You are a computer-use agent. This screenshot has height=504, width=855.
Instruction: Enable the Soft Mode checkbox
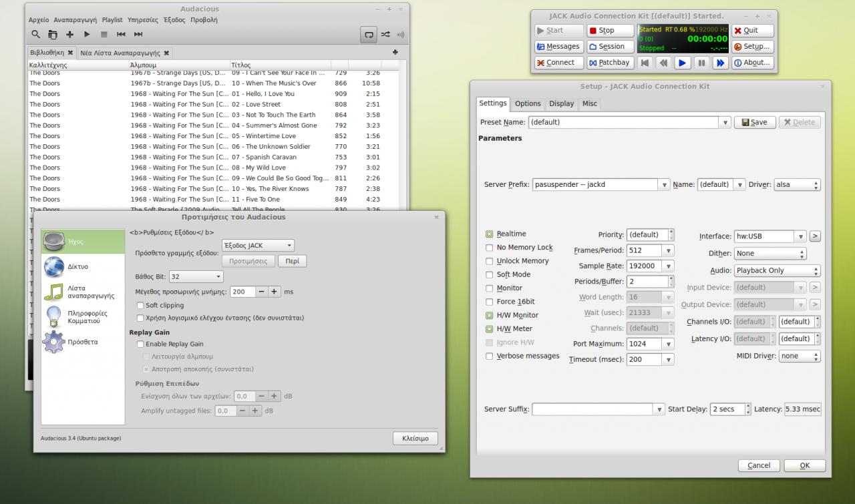pos(489,274)
